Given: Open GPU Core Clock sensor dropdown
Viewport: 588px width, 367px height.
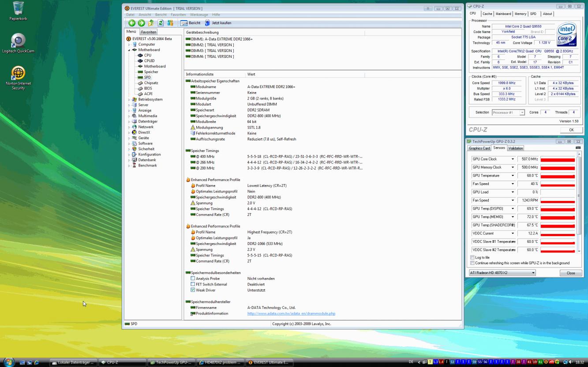Looking at the screenshot, I should [513, 159].
